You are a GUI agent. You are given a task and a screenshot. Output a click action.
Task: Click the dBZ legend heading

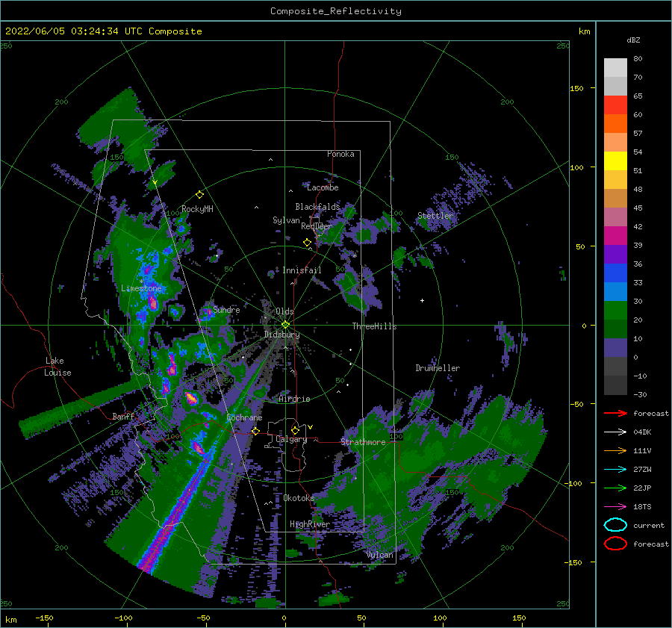pyautogui.click(x=633, y=40)
